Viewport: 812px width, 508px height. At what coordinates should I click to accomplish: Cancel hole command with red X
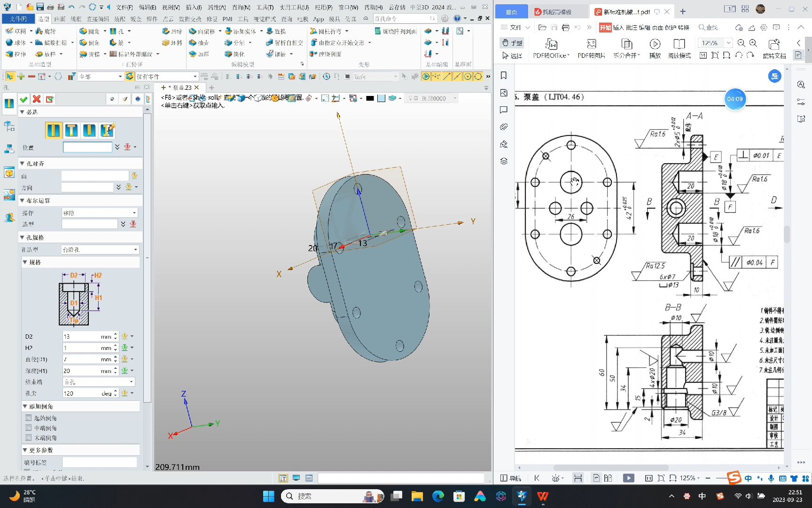click(x=37, y=99)
